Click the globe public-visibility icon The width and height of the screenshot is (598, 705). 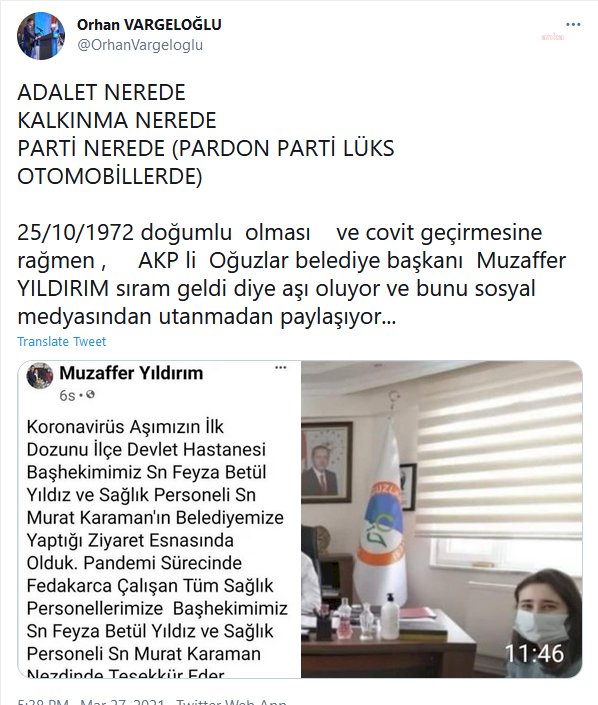tap(90, 395)
